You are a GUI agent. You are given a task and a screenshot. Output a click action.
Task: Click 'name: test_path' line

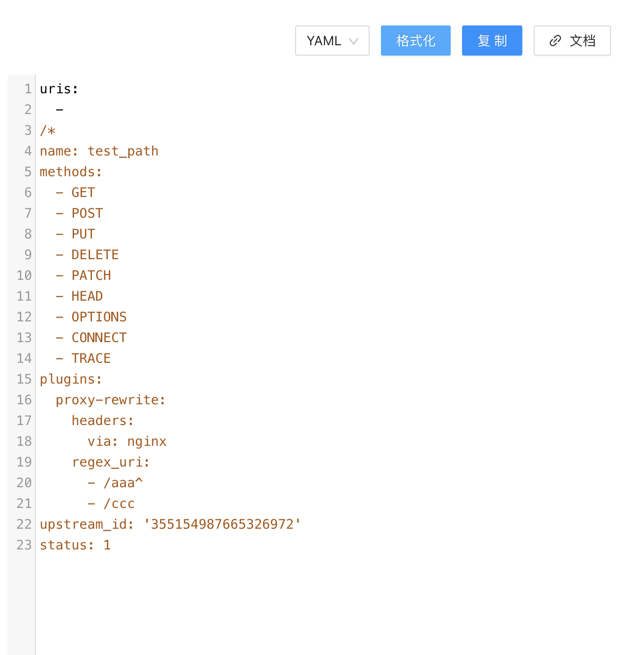coord(99,151)
